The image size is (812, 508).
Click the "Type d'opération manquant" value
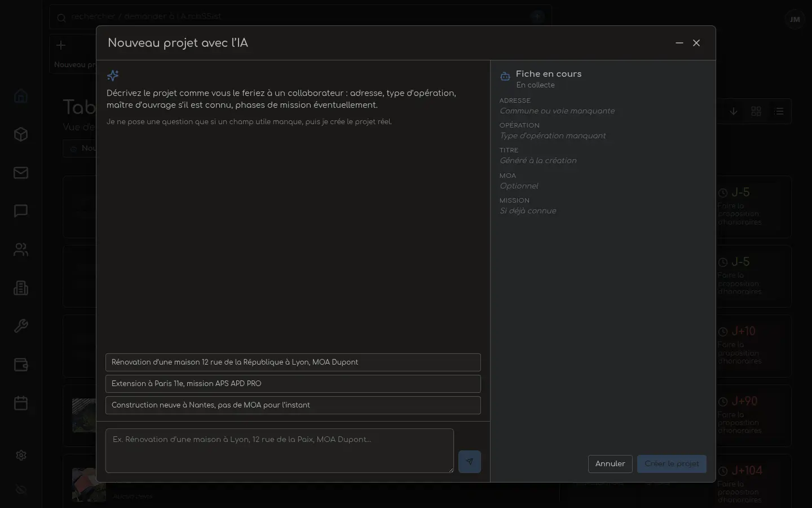(x=553, y=136)
